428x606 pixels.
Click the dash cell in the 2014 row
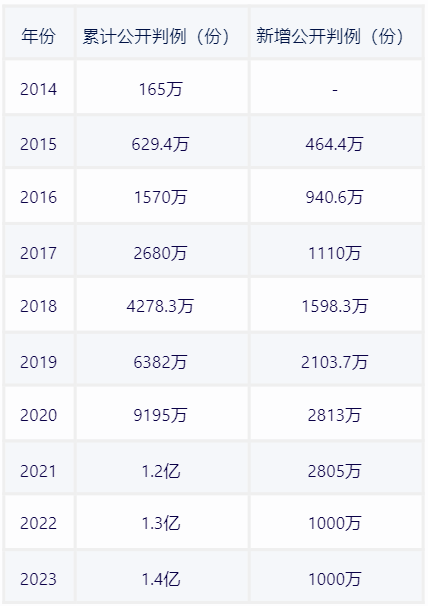(x=336, y=87)
